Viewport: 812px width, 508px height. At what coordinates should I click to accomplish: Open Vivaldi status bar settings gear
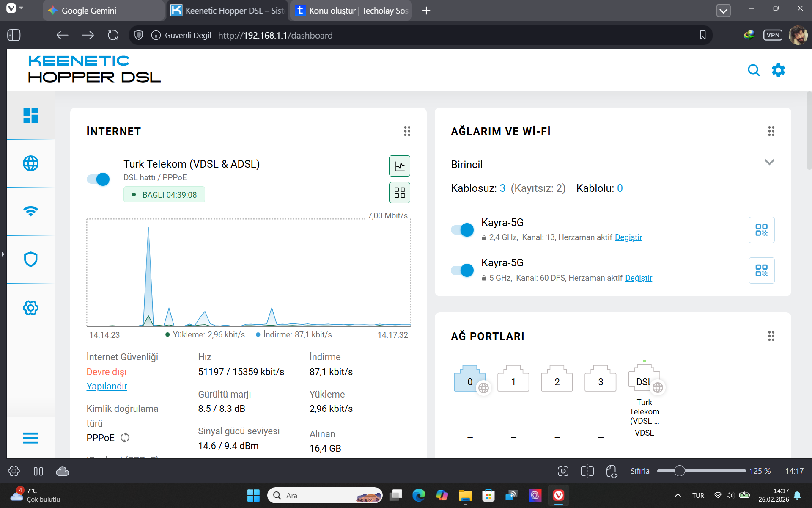(14, 471)
